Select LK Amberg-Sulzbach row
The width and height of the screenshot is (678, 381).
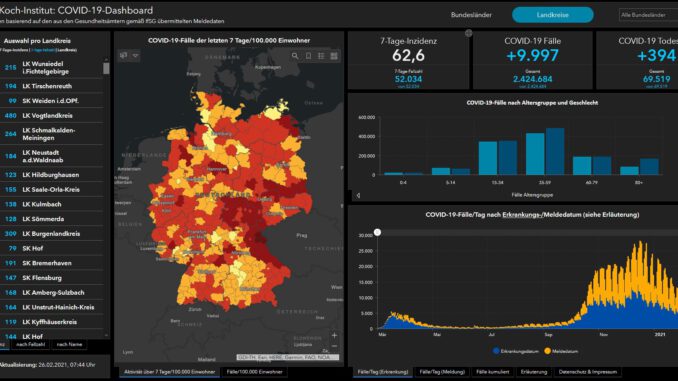tap(52, 292)
